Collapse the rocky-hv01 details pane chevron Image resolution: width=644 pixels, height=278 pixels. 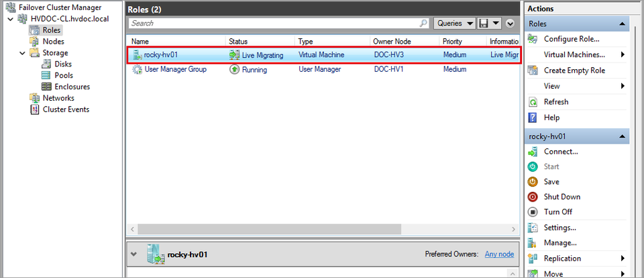pos(133,254)
